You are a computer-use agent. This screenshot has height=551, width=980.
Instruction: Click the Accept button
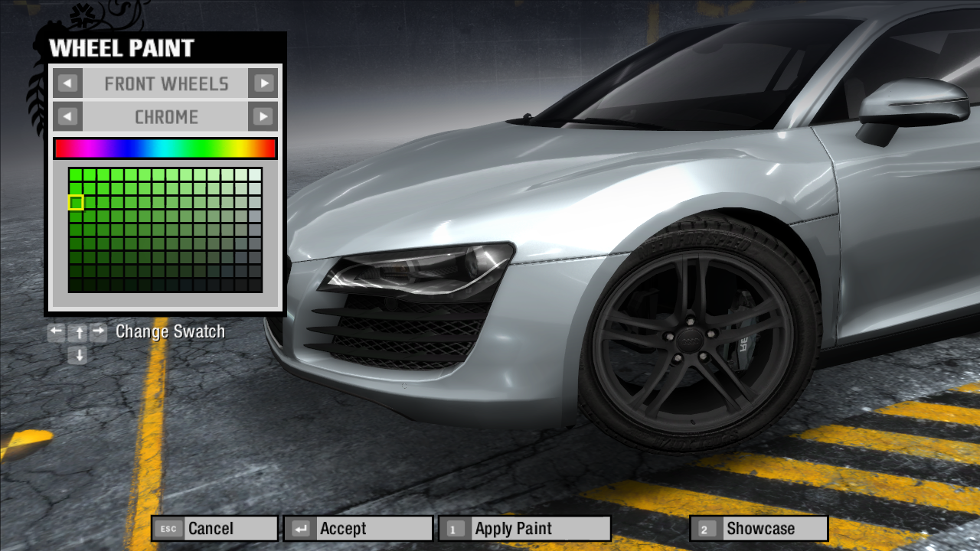pos(358,528)
